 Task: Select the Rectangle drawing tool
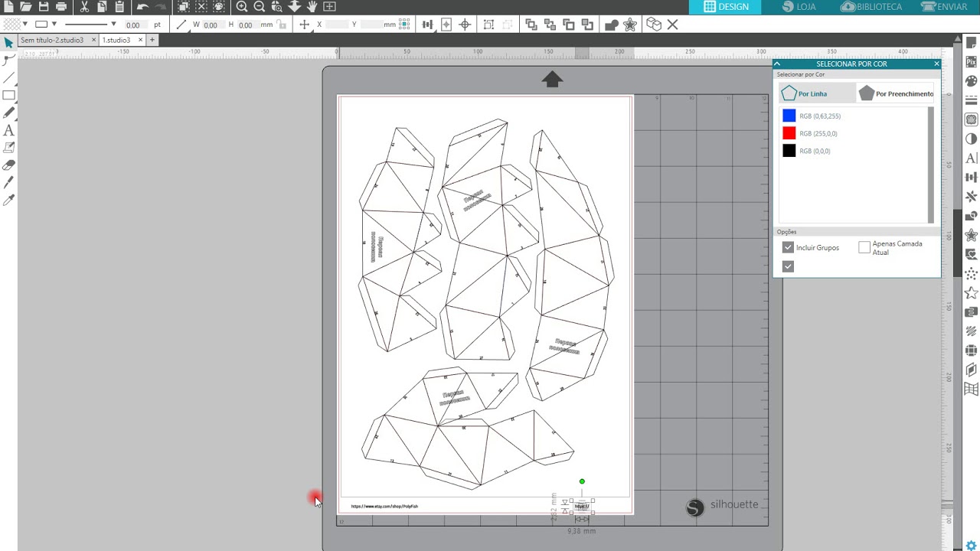click(8, 96)
